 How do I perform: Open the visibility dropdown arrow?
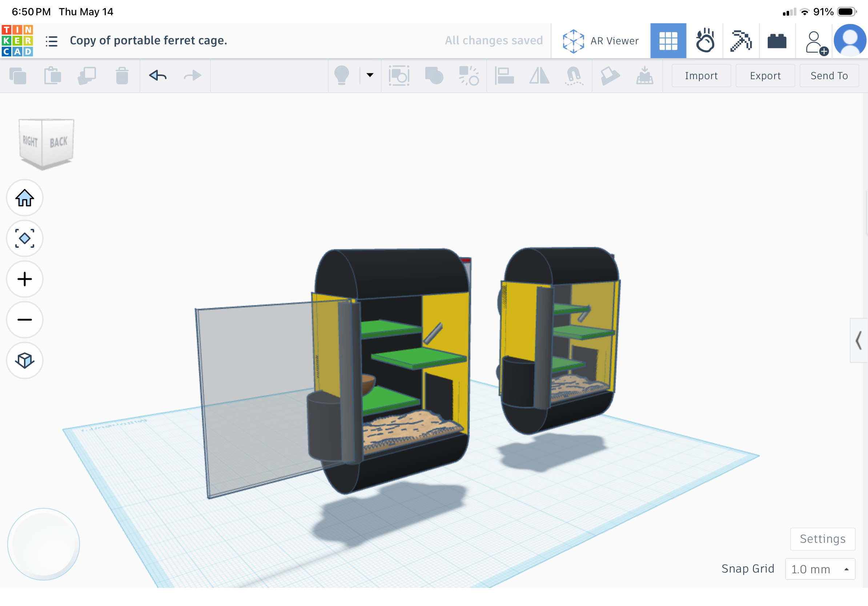click(x=370, y=75)
